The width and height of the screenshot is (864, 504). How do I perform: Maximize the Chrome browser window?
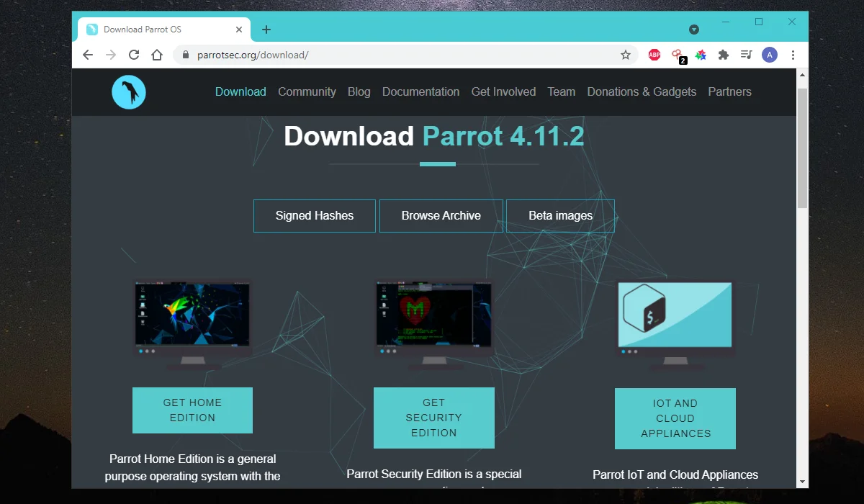pos(759,22)
